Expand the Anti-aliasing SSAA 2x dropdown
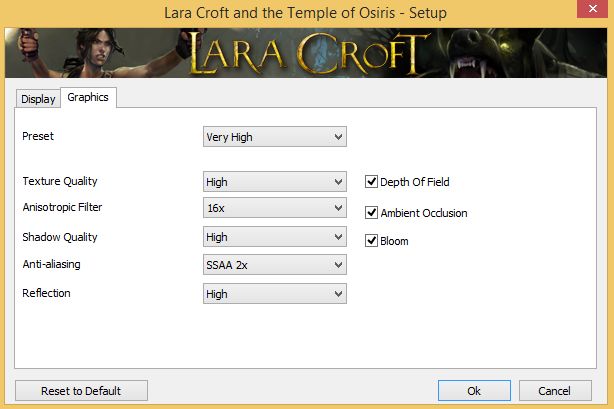This screenshot has width=614, height=409. coord(274,265)
